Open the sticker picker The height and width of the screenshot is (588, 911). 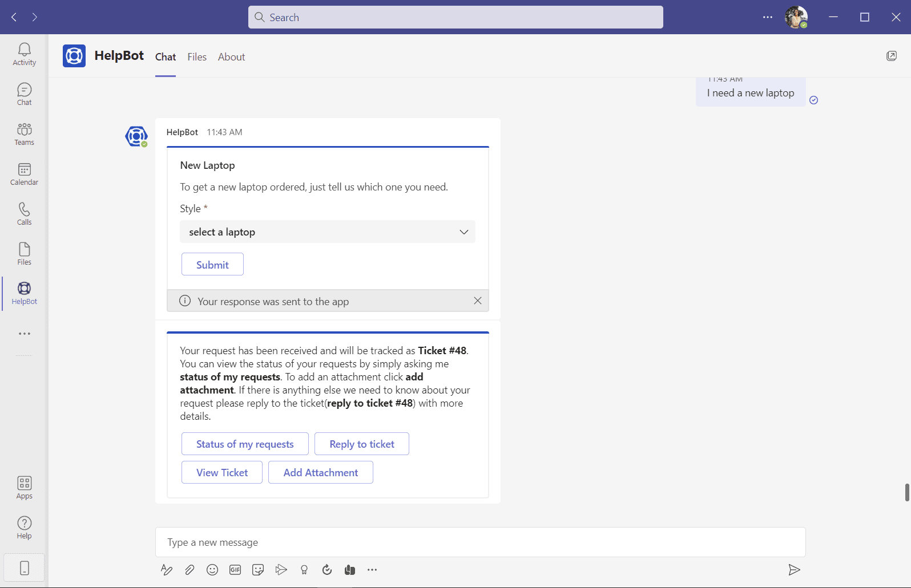(258, 570)
